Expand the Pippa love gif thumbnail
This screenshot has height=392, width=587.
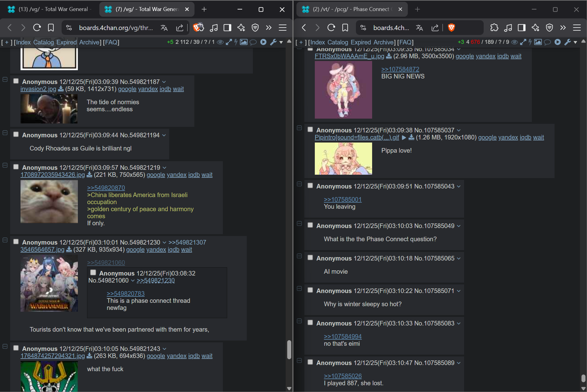(x=343, y=158)
